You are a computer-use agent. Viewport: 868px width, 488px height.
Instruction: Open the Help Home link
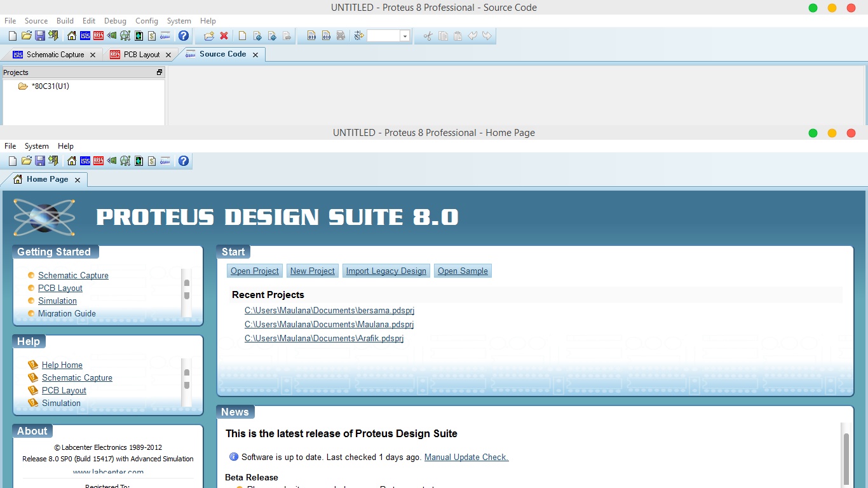(x=62, y=365)
